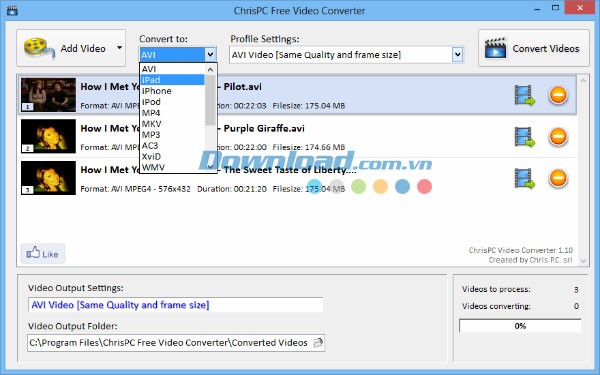Image resolution: width=600 pixels, height=375 pixels.
Task: Convert the Pilot.avi video with film-arrow icon
Action: click(524, 95)
